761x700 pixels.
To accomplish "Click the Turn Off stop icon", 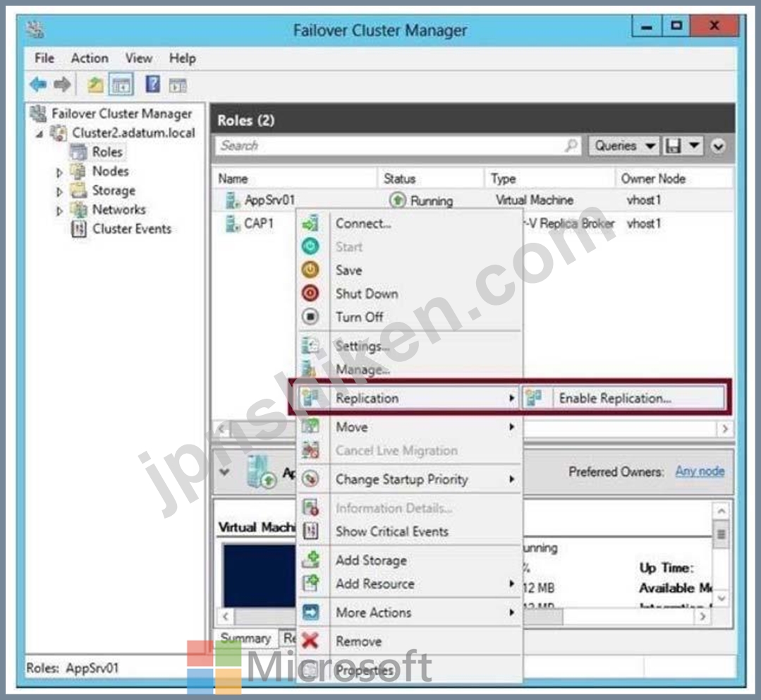I will [x=310, y=317].
